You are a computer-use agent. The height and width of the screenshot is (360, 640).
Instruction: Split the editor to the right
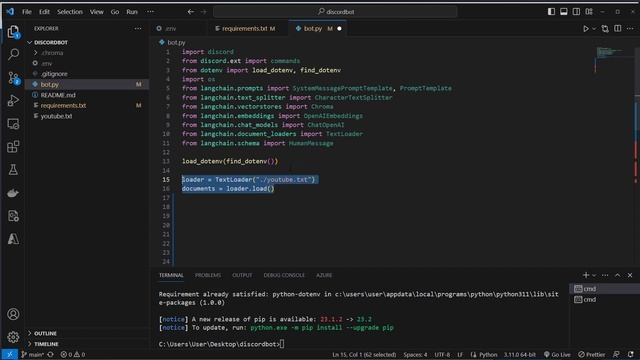pos(618,29)
